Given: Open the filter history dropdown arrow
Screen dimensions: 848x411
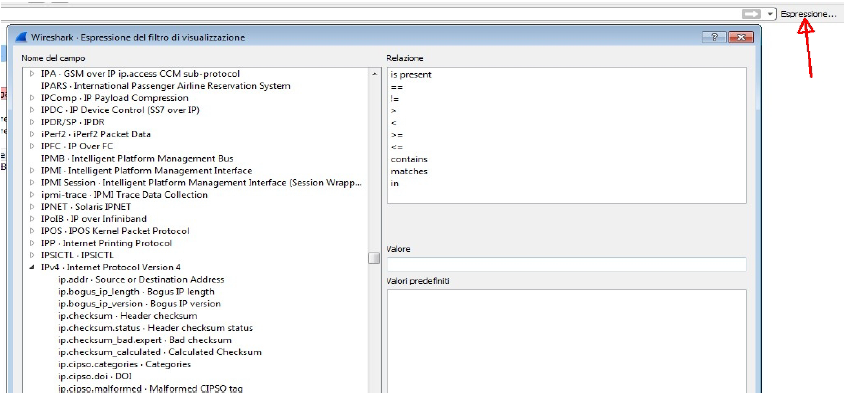Looking at the screenshot, I should (769, 14).
